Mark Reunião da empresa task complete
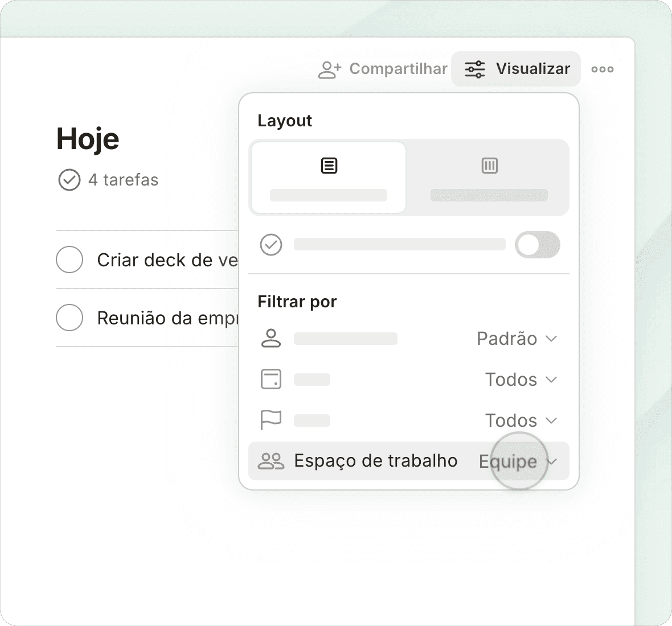This screenshot has height=626, width=672. [69, 318]
